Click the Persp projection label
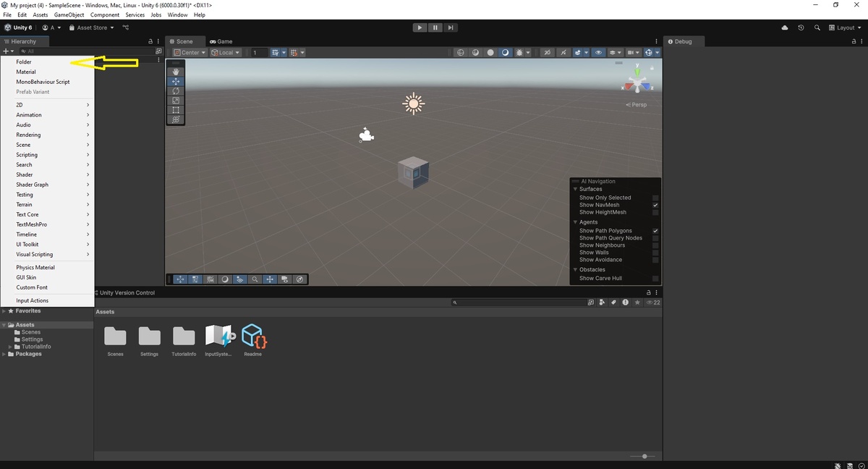The width and height of the screenshot is (868, 469). 637,105
